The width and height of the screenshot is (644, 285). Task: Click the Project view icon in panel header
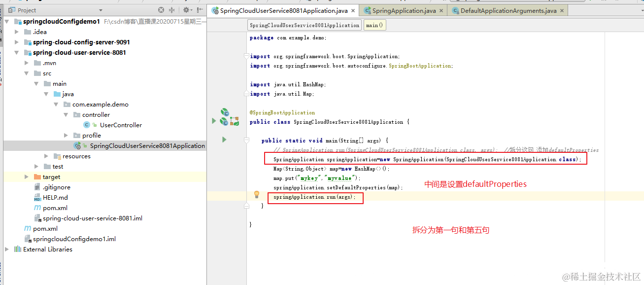12,10
